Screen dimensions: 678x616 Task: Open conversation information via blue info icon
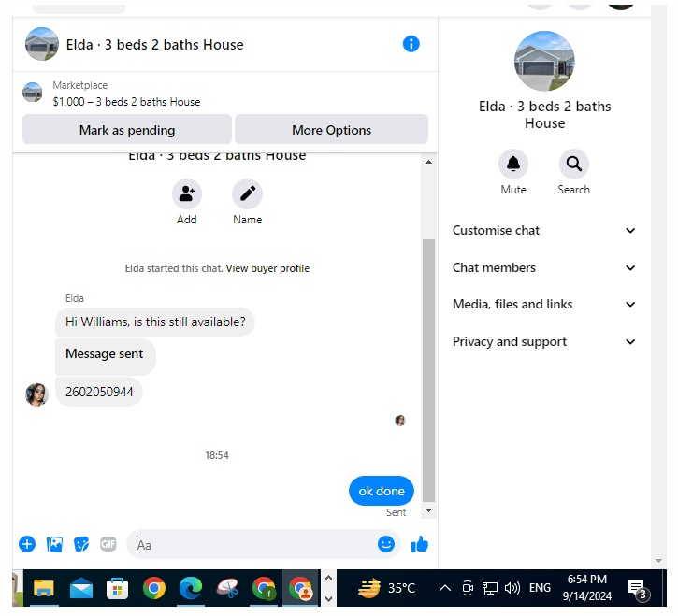[x=411, y=44]
